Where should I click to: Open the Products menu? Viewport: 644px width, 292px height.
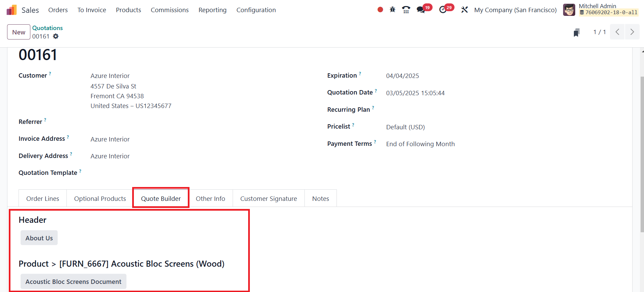click(128, 10)
